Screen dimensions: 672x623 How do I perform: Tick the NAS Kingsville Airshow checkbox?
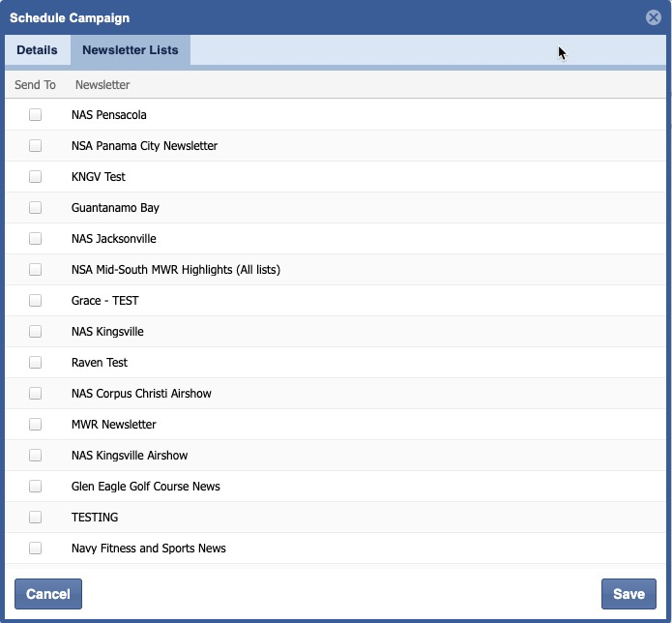click(x=36, y=456)
